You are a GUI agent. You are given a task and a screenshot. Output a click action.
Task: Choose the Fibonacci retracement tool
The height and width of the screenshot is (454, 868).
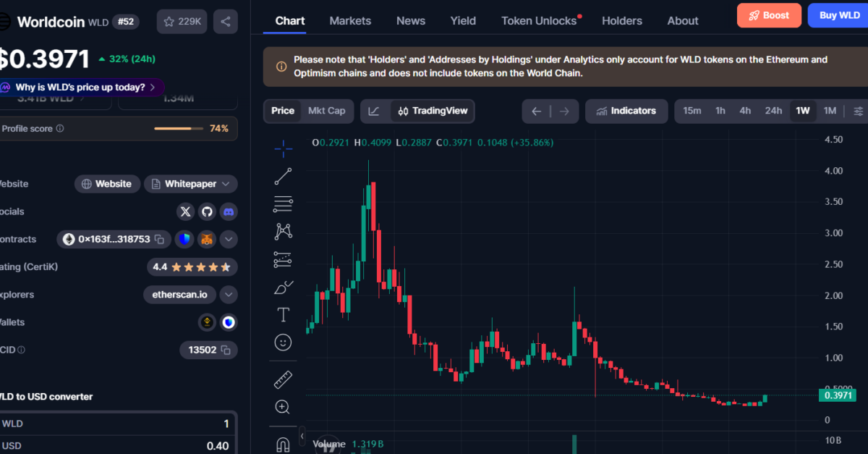click(x=283, y=204)
